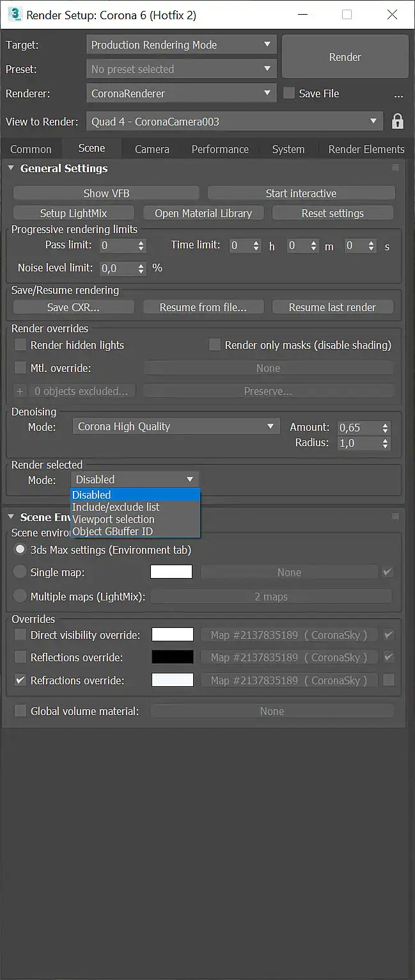Collapse the General Settings rollout
The image size is (415, 980).
(x=11, y=168)
